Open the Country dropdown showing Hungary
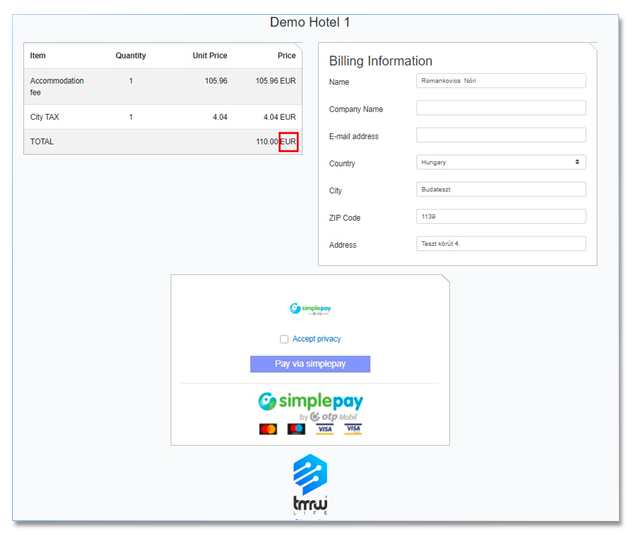This screenshot has width=638, height=535. [501, 162]
